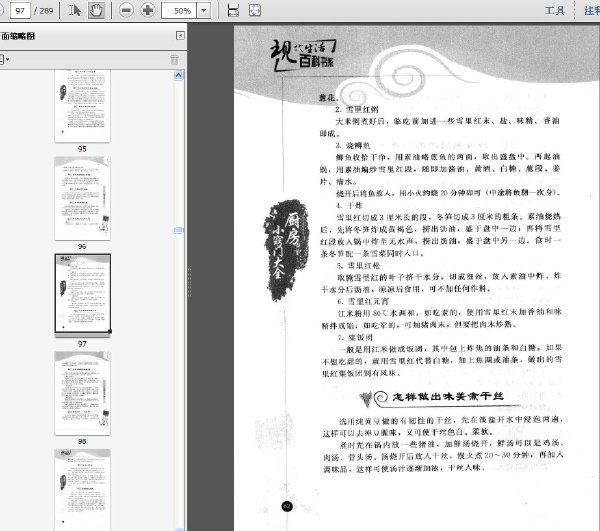Close the page thumbnails panel
Screen dimensions: 600x531
(180, 36)
